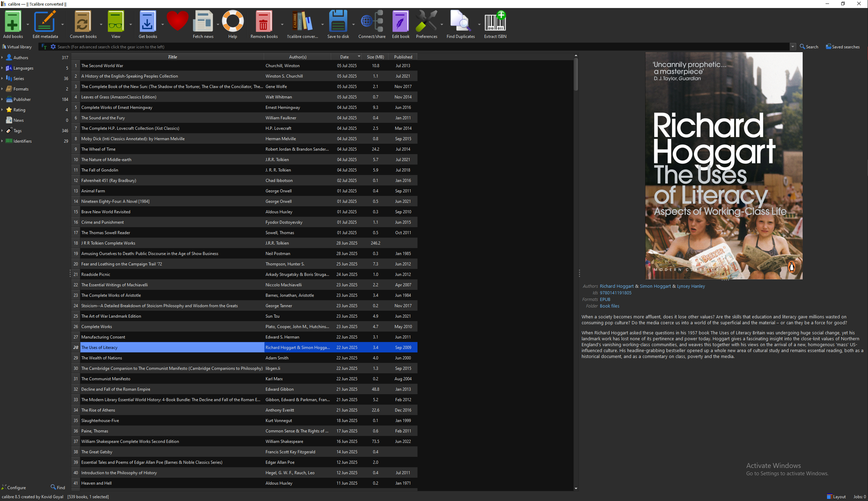Open Convert books dropdown arrow
Screen dimensions: 868x501
(101, 24)
